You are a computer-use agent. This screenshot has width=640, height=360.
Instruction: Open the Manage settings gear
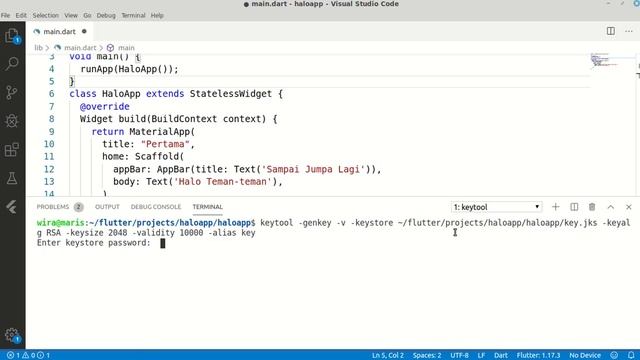click(x=12, y=335)
